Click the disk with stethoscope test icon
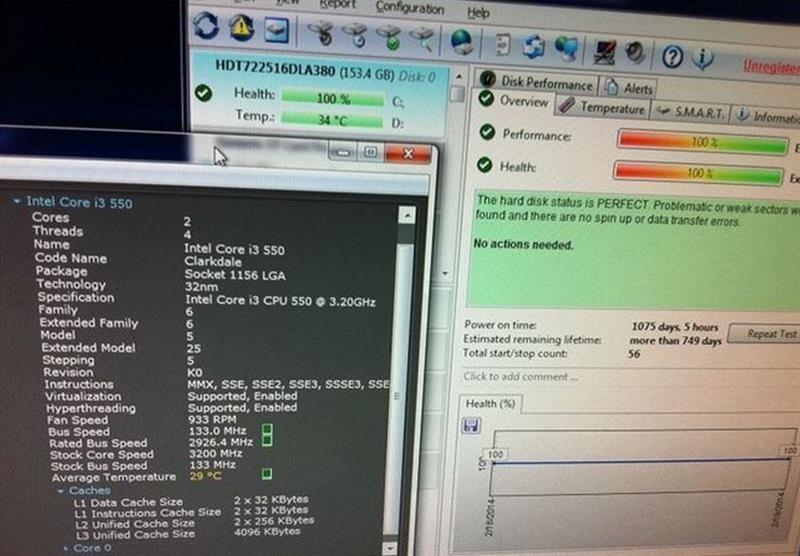This screenshot has height=556, width=800. (321, 33)
